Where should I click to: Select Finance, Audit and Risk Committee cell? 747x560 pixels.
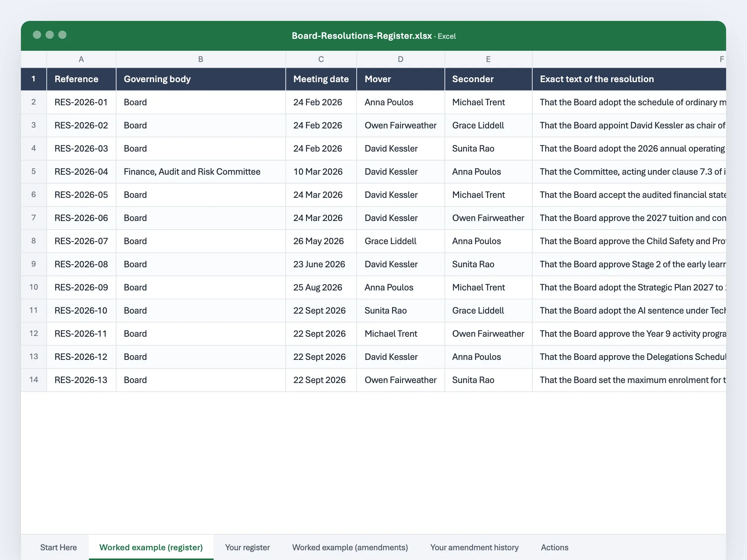click(x=201, y=171)
